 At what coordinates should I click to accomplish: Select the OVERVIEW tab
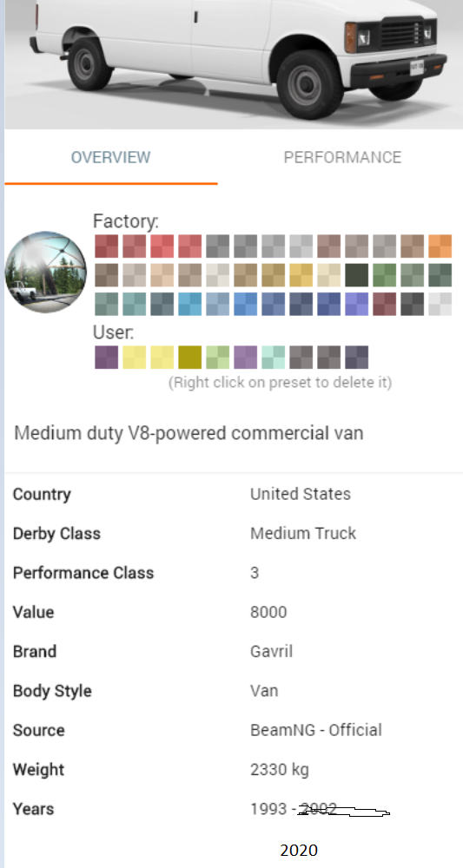point(111,157)
